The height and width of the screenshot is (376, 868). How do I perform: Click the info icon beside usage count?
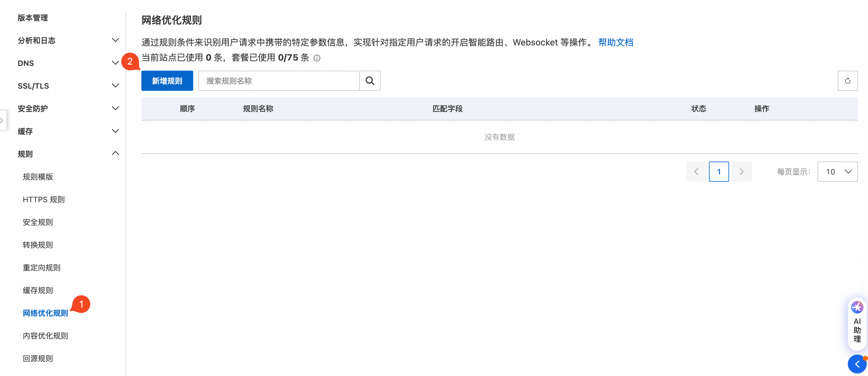coord(317,58)
